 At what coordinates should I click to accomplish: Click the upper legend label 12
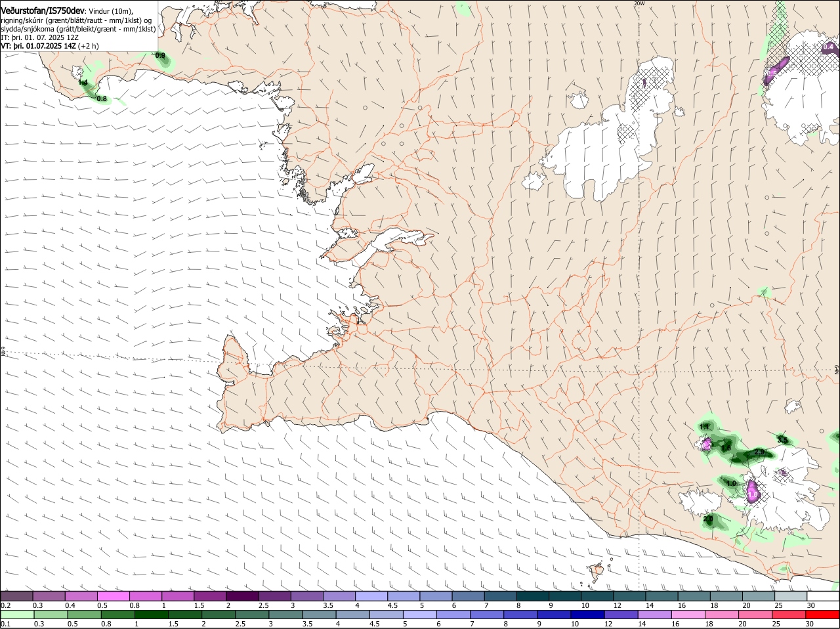(616, 605)
